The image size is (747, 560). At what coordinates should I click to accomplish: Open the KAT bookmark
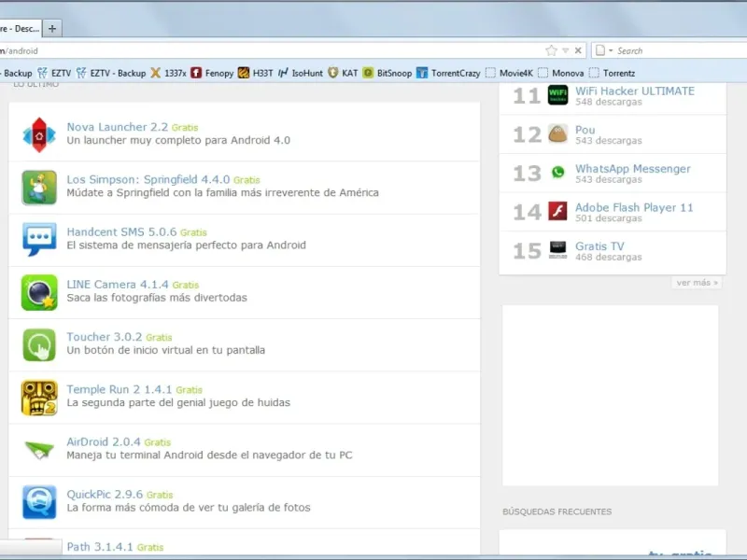343,73
